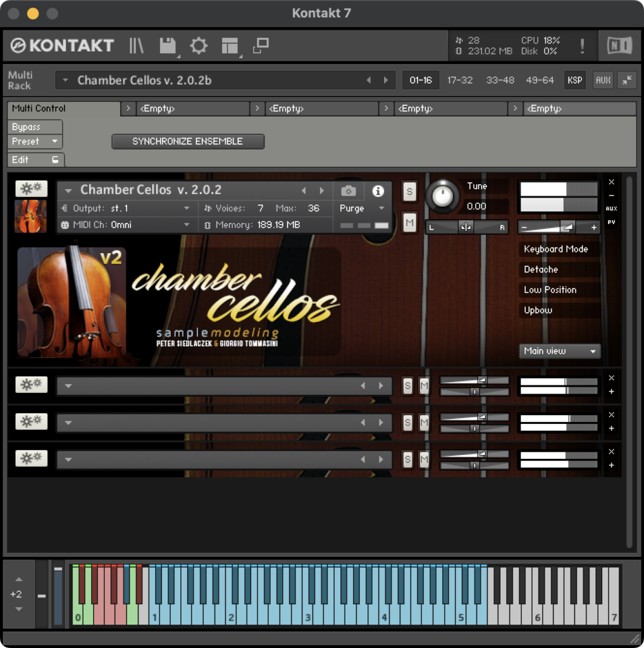
Task: Solo the first empty instrument slot
Action: point(407,386)
